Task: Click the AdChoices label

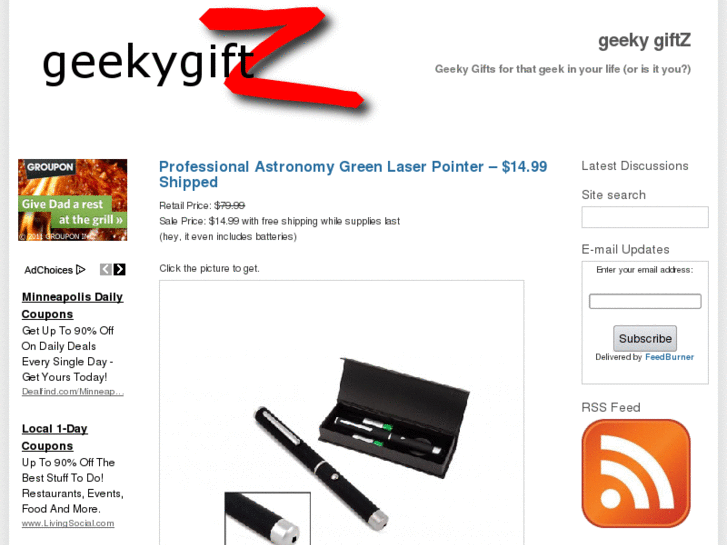Action: point(49,270)
